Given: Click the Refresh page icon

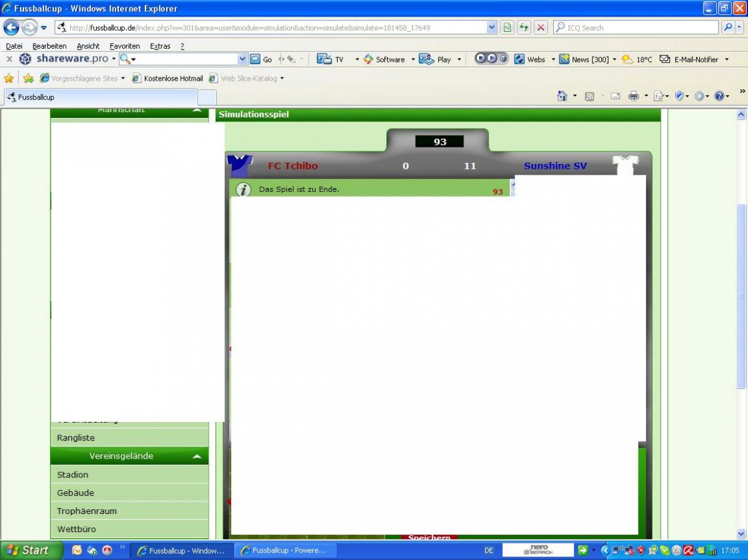Looking at the screenshot, I should tap(524, 27).
